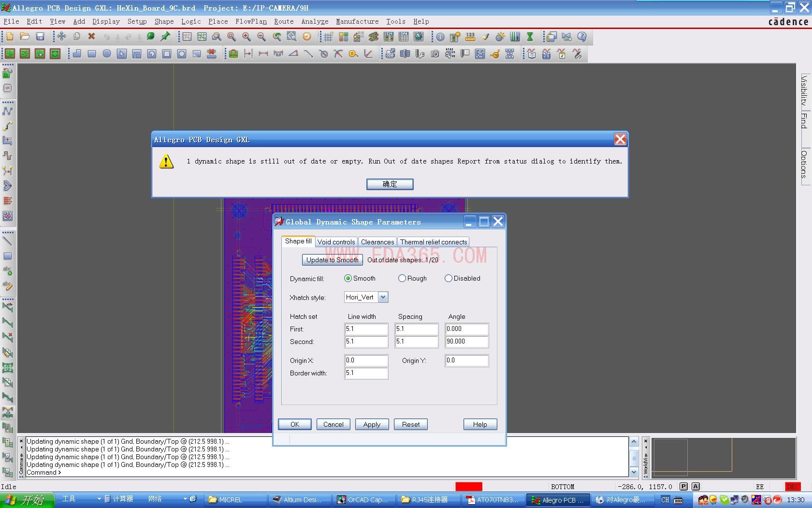
Task: Click the Zoom Out magnifier icon
Action: [261, 37]
